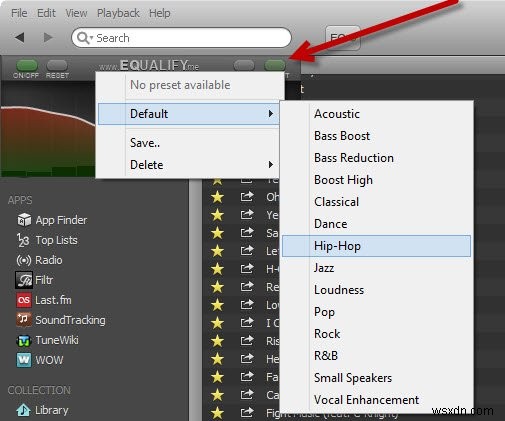
Task: Unstar the track starting with "Le"
Action: point(217,251)
